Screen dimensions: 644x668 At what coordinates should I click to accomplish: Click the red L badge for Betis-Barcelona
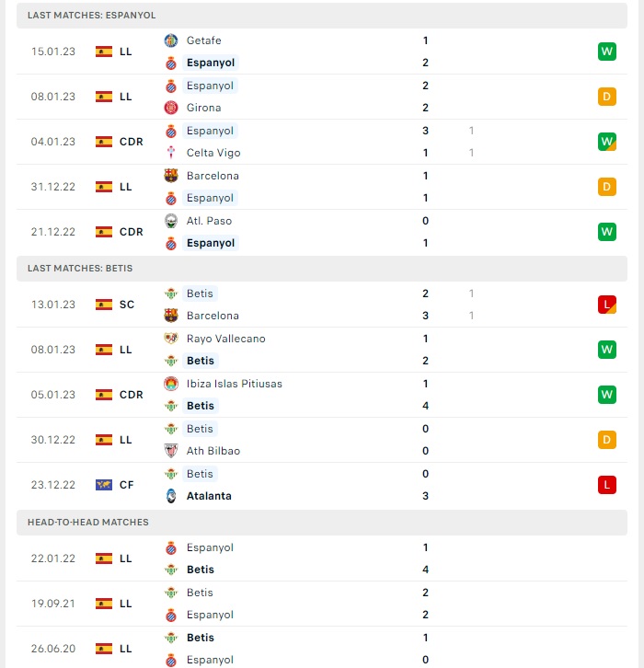pos(607,305)
